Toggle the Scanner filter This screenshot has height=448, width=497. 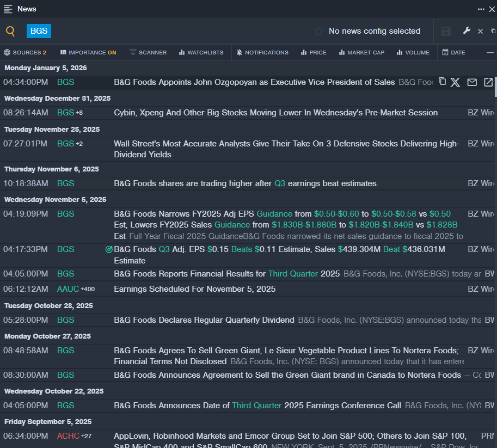pyautogui.click(x=148, y=53)
